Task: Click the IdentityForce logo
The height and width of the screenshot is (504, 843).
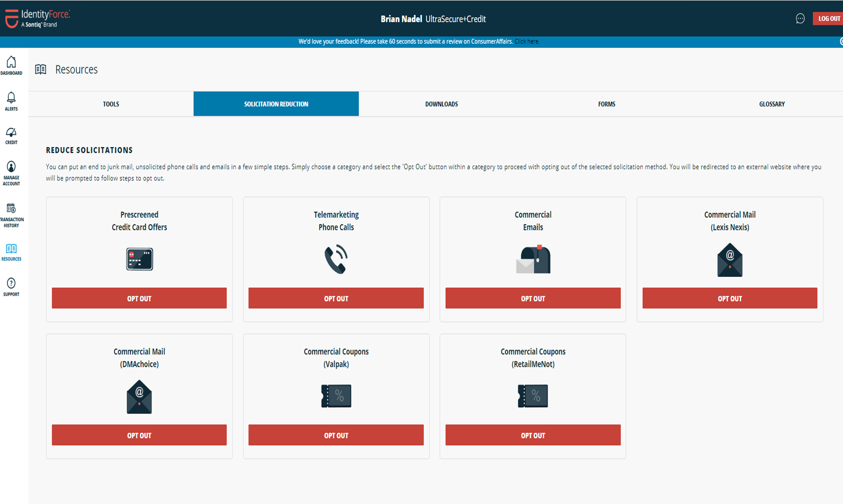Action: [x=37, y=18]
